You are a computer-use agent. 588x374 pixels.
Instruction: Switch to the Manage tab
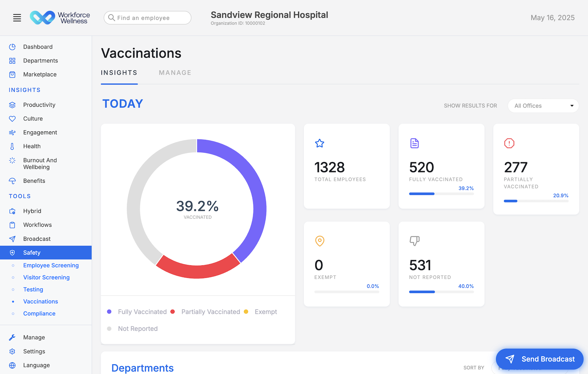[175, 72]
